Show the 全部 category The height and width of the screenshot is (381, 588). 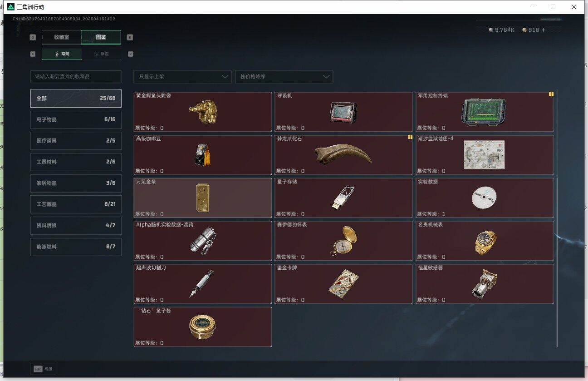(76, 98)
